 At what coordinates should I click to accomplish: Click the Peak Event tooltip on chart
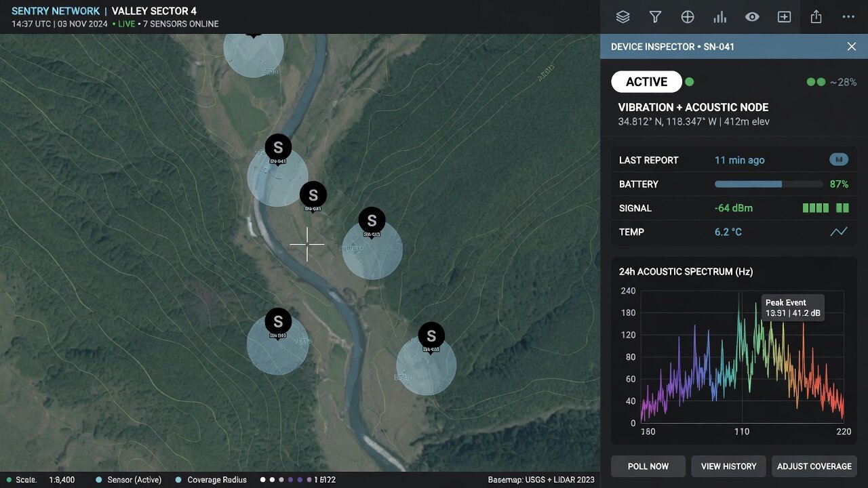click(x=792, y=308)
